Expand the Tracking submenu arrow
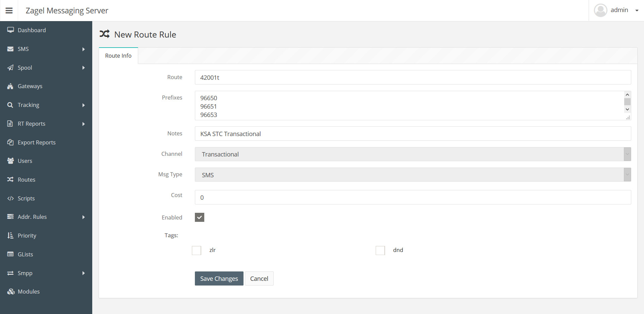 [84, 105]
